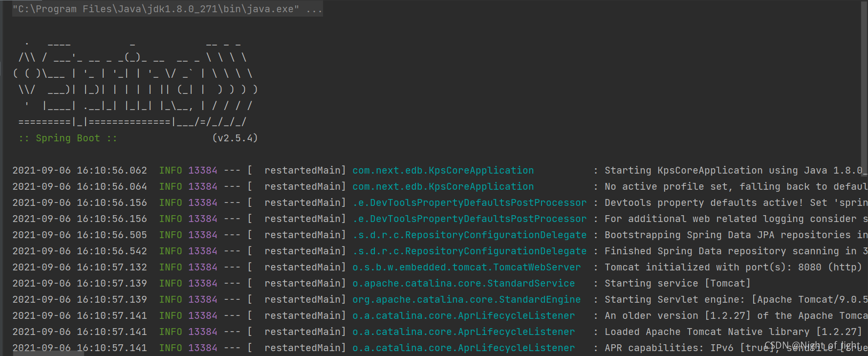Screen dimensions: 868x356
Task: Click the timestamp 2021-09-06 16:10:56.062
Action: click(80, 170)
